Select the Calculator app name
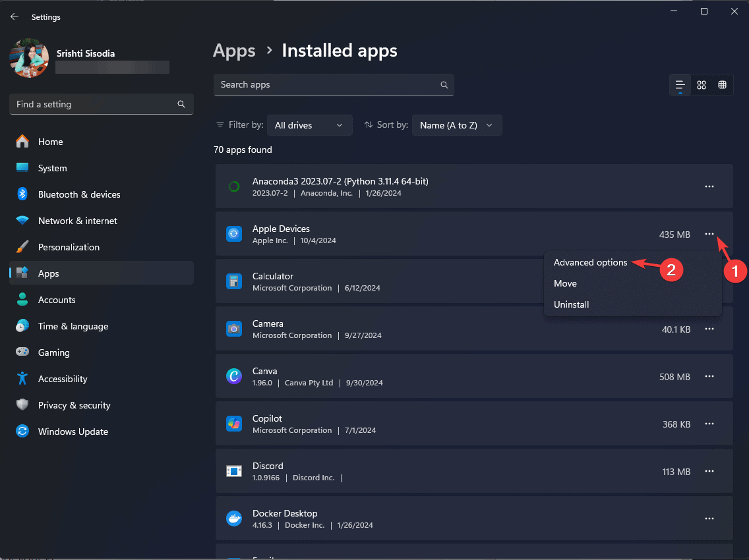The height and width of the screenshot is (560, 749). pos(273,276)
